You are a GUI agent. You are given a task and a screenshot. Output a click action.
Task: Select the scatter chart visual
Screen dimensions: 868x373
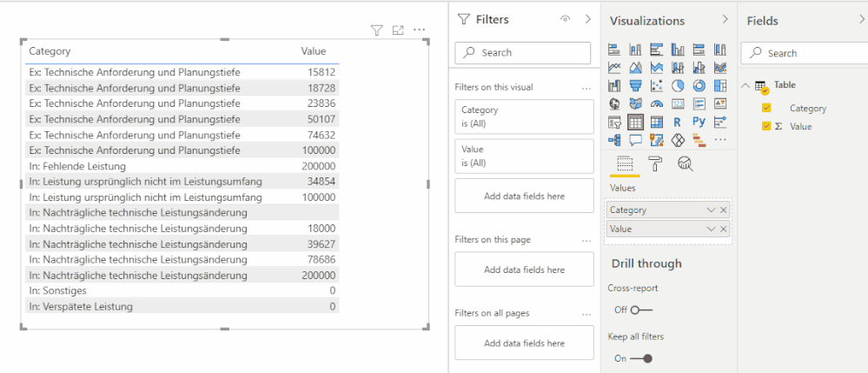pyautogui.click(x=657, y=85)
